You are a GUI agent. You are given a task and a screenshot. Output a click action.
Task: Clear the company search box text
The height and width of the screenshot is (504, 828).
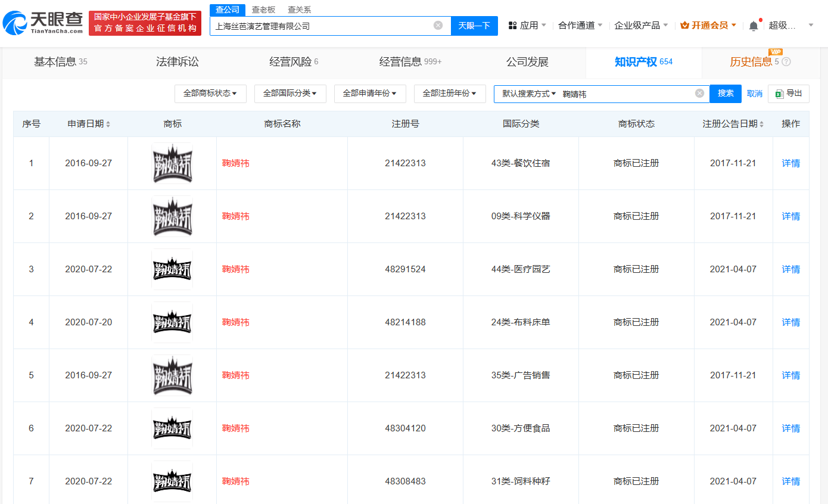point(438,25)
